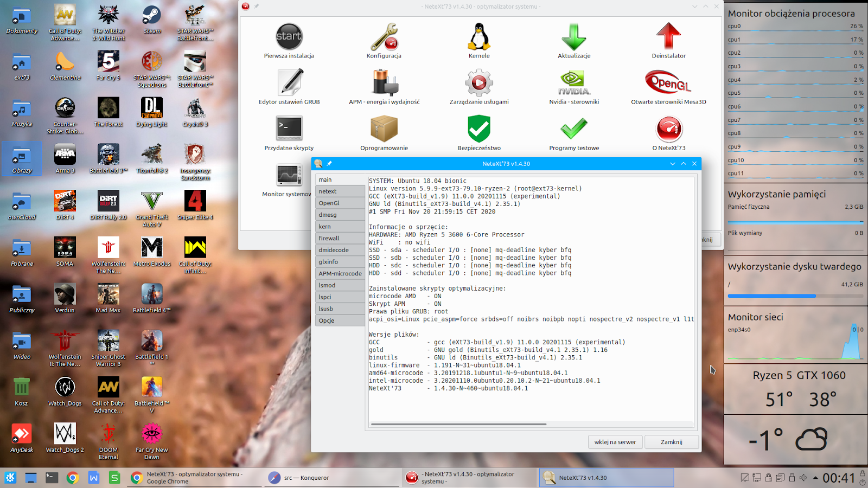Open the Pierwsza instalacja start icon
This screenshot has height=488, width=868.
289,37
